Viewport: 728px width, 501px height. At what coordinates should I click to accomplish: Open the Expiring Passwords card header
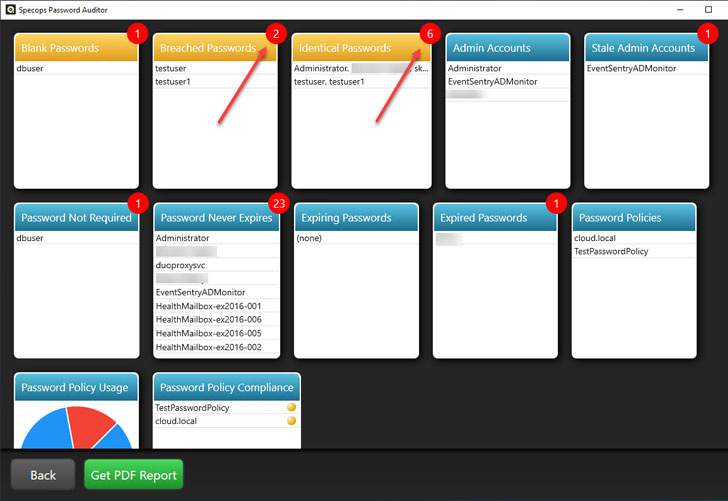(356, 218)
